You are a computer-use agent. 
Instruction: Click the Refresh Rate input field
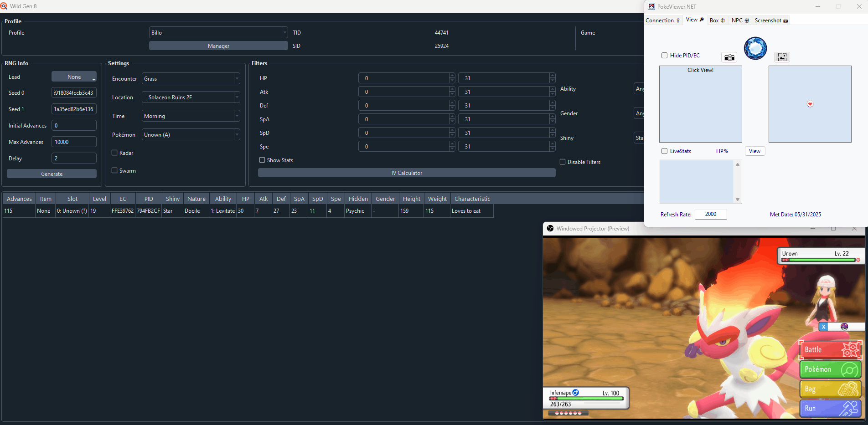(711, 214)
